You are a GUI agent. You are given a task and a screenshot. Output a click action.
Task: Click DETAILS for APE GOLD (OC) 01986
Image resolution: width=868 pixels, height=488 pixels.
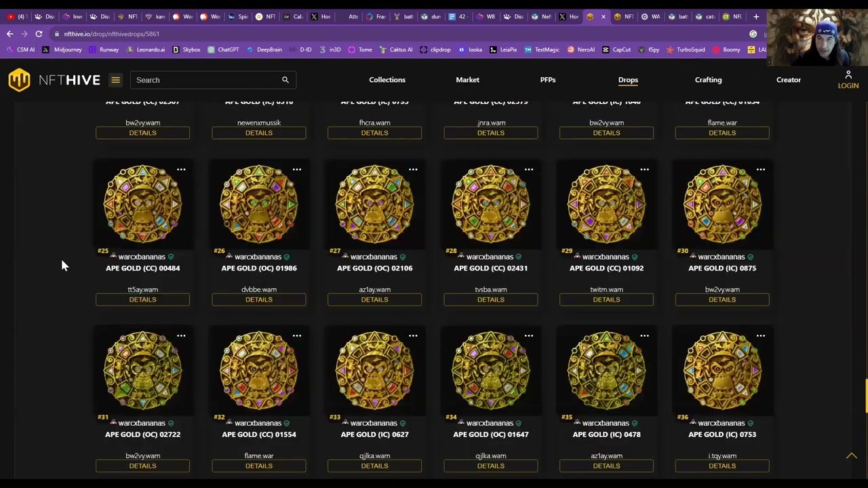click(258, 300)
